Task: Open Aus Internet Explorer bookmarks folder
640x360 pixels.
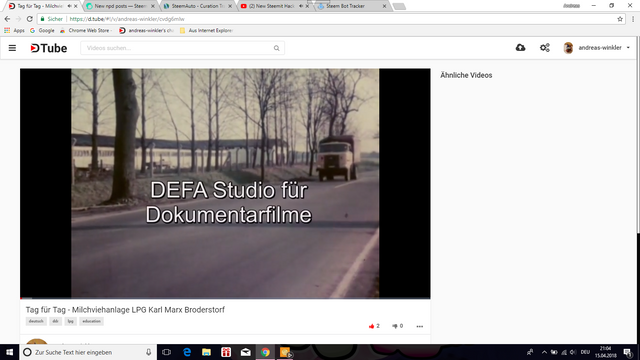Action: (207, 30)
